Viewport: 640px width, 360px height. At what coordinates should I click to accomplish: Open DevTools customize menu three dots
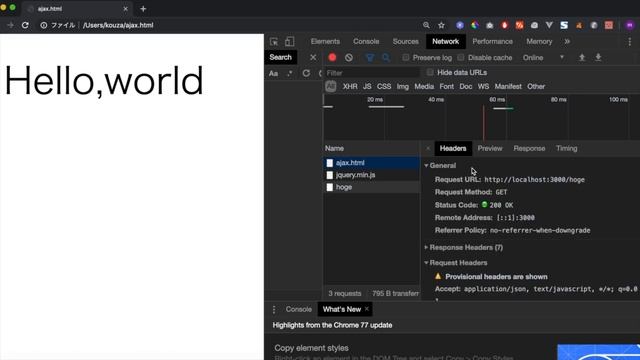[x=630, y=42]
